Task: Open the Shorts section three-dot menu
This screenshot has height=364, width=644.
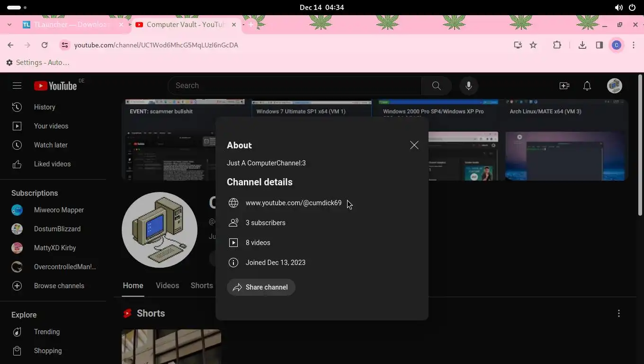Action: click(x=619, y=314)
